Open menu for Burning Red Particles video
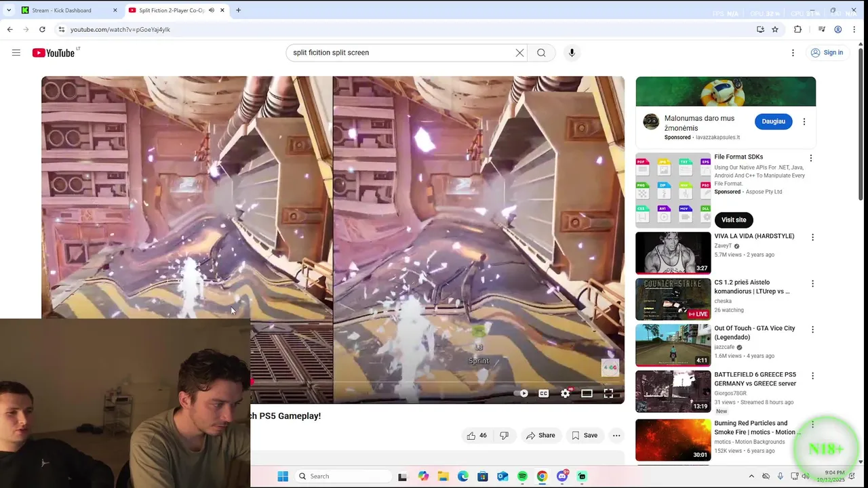 pos(812,424)
